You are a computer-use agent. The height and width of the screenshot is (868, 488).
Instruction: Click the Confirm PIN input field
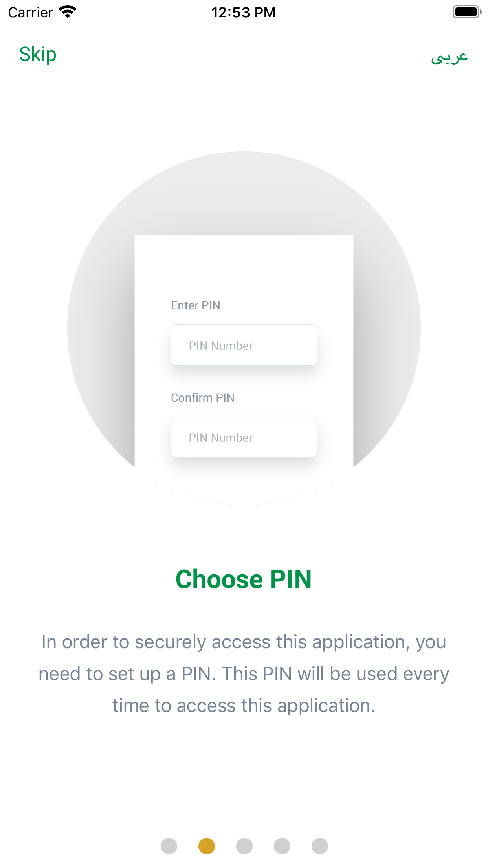click(x=244, y=437)
